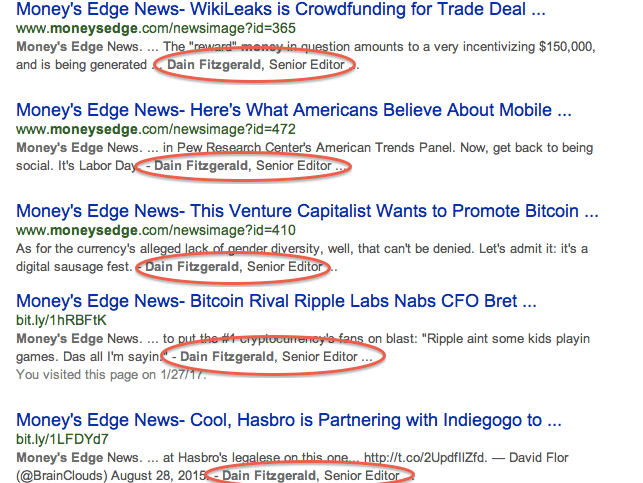Click the bit.ly/1hRBFtK address
The height and width of the screenshot is (483, 643).
click(x=61, y=319)
